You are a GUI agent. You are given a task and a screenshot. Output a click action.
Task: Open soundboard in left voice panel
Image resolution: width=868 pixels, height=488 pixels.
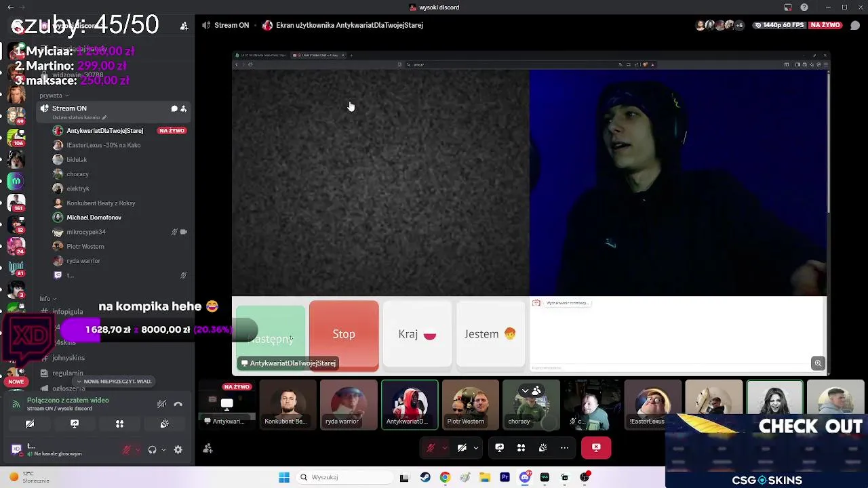click(x=164, y=424)
